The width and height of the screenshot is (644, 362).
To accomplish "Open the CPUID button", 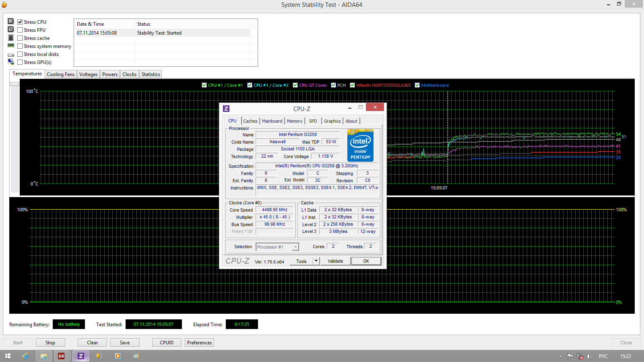I will pyautogui.click(x=167, y=343).
